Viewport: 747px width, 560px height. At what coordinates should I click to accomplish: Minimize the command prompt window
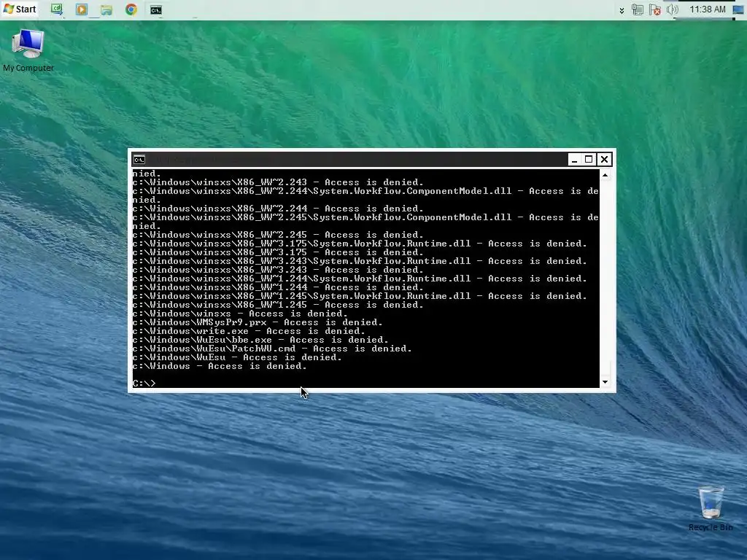coord(574,160)
